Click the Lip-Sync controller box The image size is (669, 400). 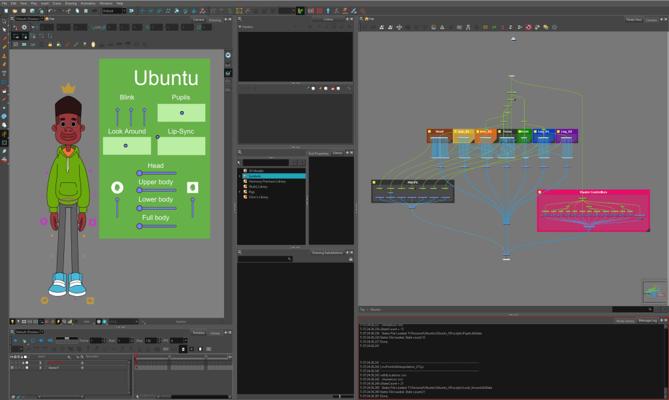pyautogui.click(x=181, y=146)
